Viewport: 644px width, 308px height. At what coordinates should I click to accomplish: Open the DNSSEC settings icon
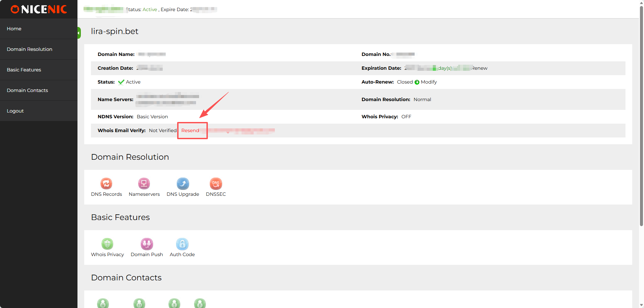click(x=216, y=184)
